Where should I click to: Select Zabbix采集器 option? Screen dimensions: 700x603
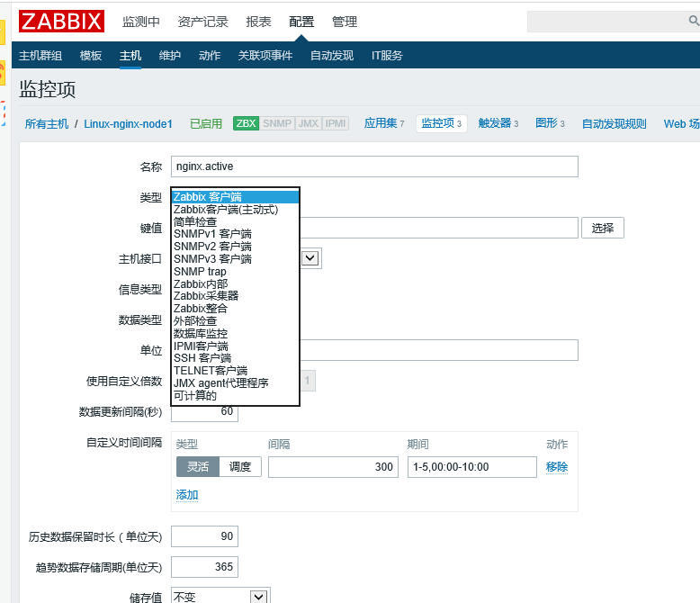click(235, 296)
